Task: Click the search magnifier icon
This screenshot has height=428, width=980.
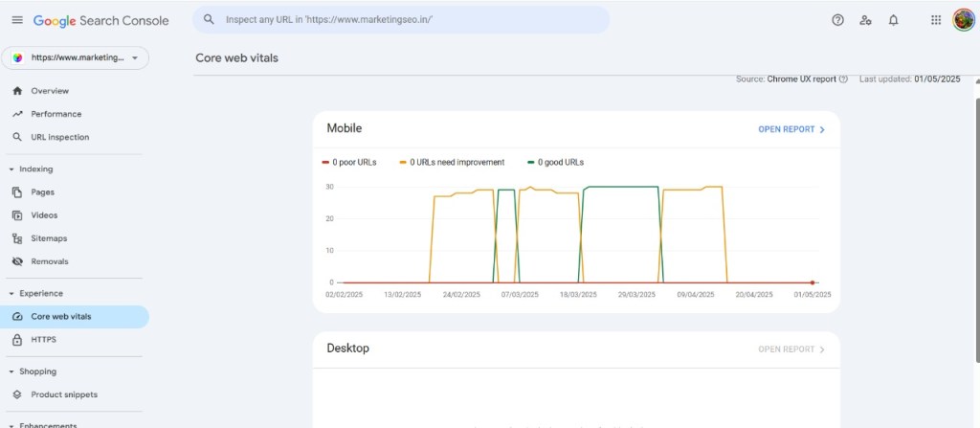Action: 209,20
